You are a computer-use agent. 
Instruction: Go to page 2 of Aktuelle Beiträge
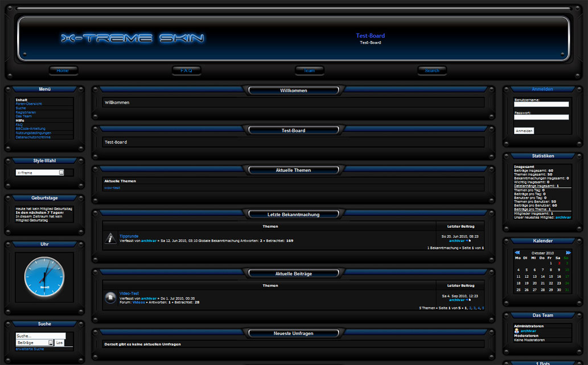tap(470, 308)
